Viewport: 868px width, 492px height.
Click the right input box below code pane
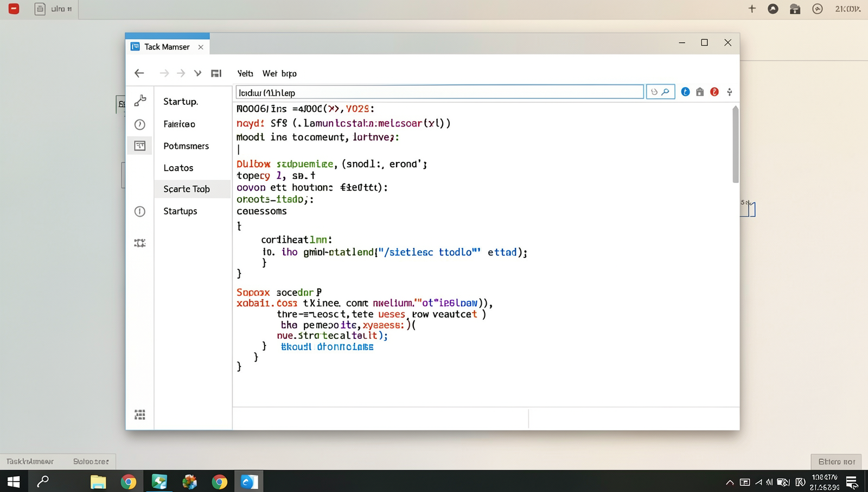(634, 419)
